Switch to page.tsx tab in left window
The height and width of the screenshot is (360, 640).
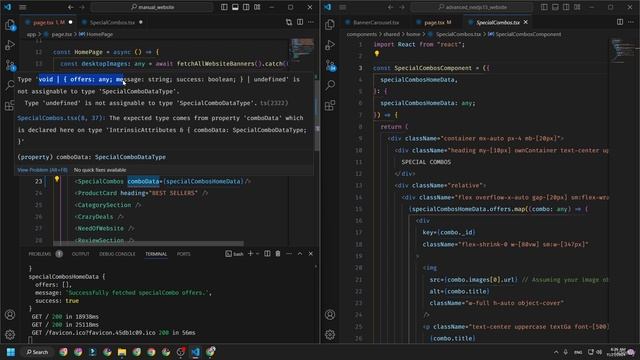[x=48, y=22]
